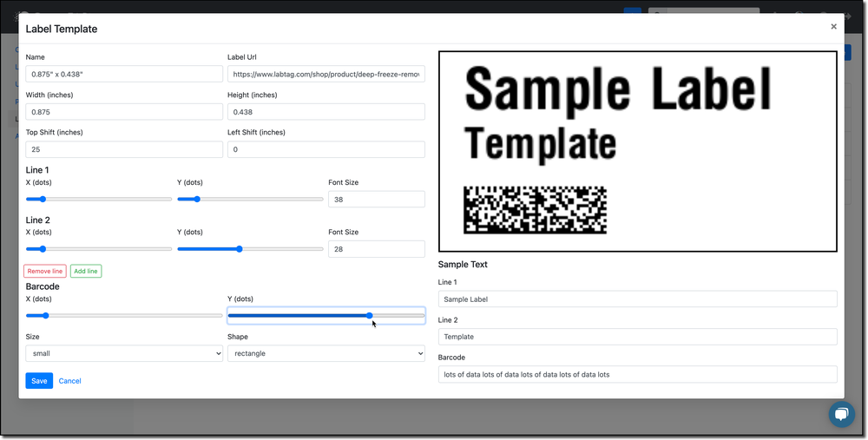Click the 'Label Template' dialog title

click(x=62, y=29)
